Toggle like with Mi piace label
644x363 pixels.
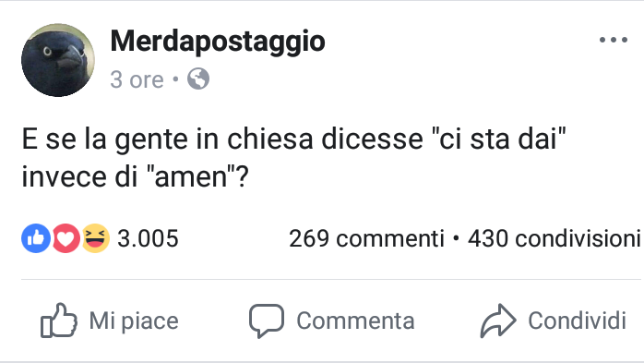coord(134,321)
